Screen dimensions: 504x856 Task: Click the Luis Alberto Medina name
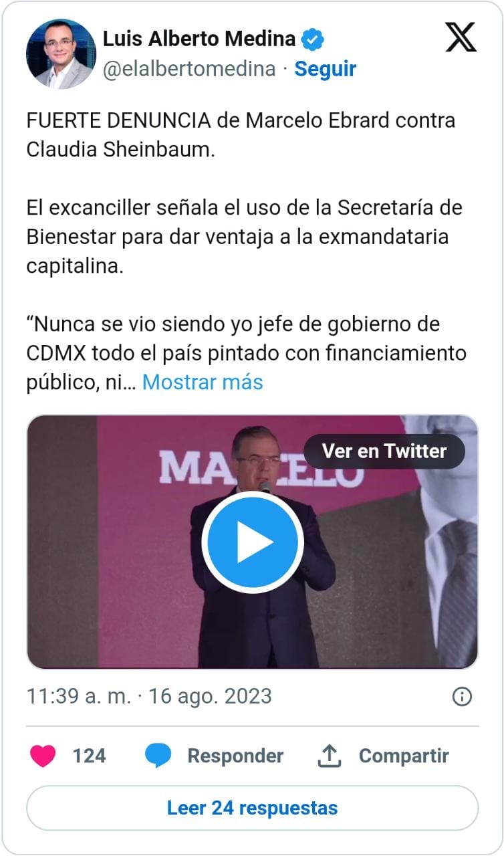tap(199, 39)
